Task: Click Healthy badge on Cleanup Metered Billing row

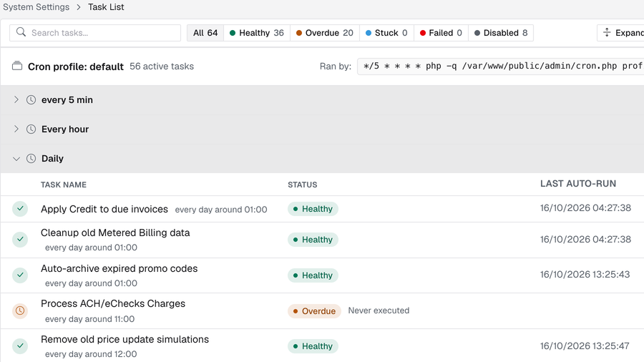Action: tap(313, 240)
